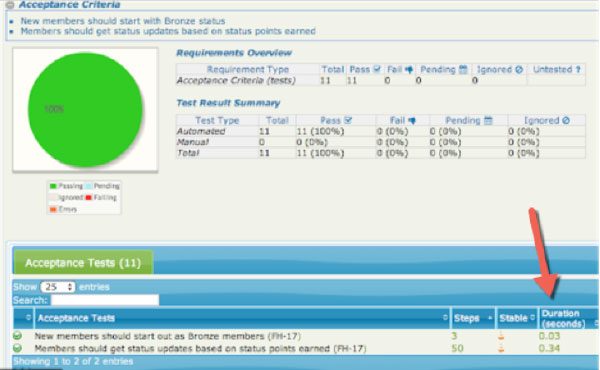Click the Manual row label
600x370 pixels.
[192, 142]
